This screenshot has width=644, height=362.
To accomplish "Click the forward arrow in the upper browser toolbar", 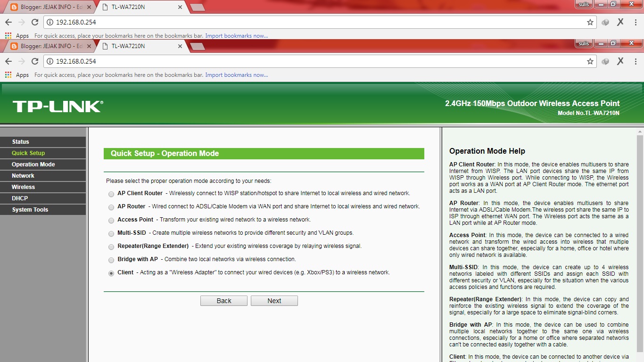I will pyautogui.click(x=22, y=22).
